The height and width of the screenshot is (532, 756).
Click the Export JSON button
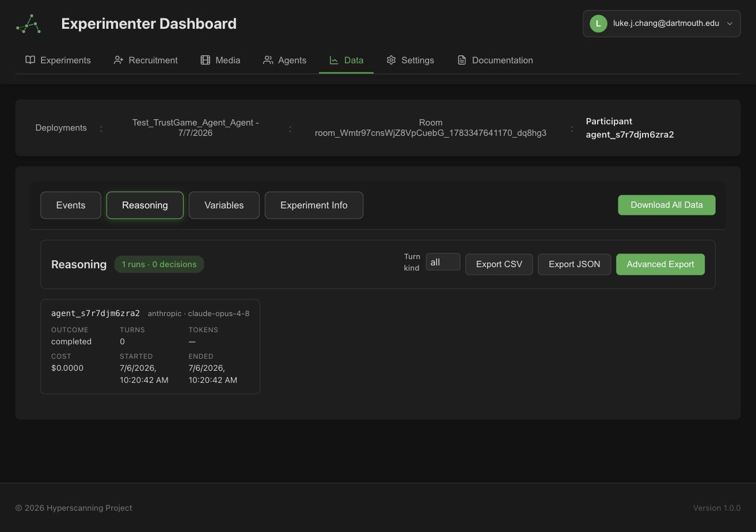pos(575,264)
